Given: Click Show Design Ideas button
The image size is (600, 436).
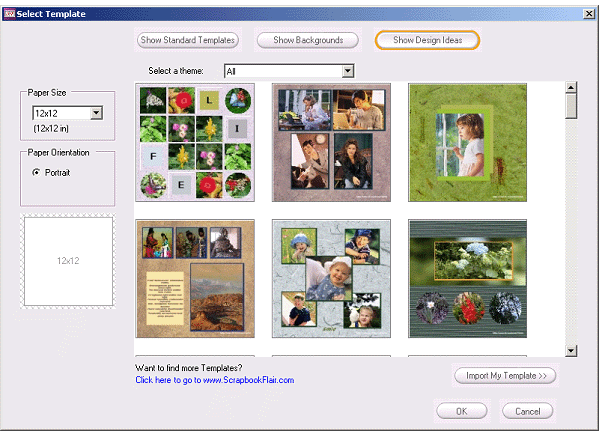Looking at the screenshot, I should tap(427, 40).
